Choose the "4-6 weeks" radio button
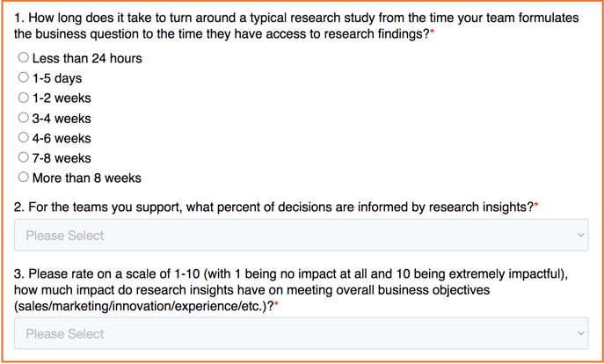The height and width of the screenshot is (364, 604). (24, 137)
